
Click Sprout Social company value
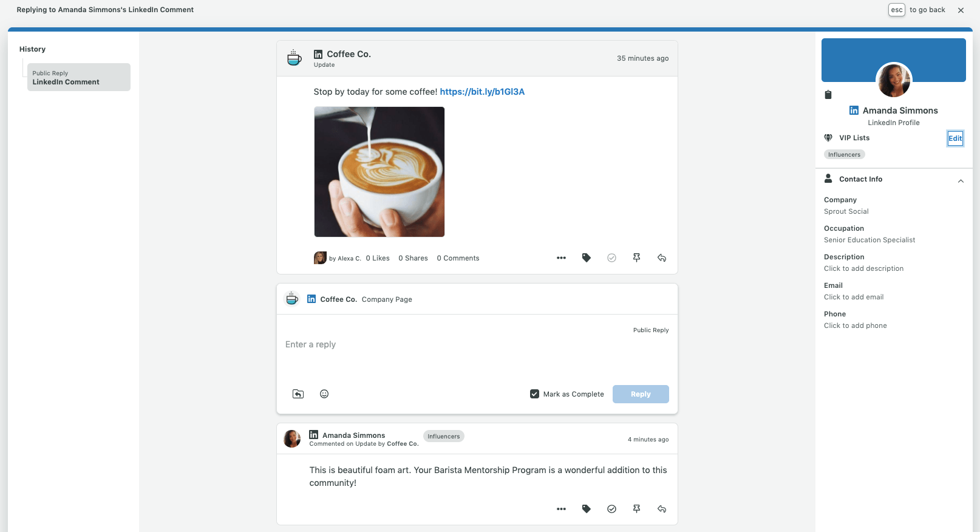pyautogui.click(x=846, y=211)
